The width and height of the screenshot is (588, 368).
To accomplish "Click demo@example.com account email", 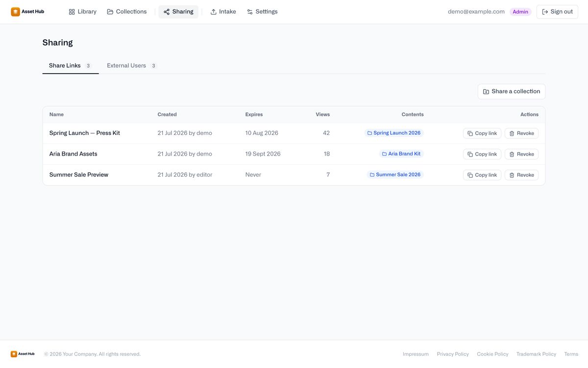I will [476, 12].
